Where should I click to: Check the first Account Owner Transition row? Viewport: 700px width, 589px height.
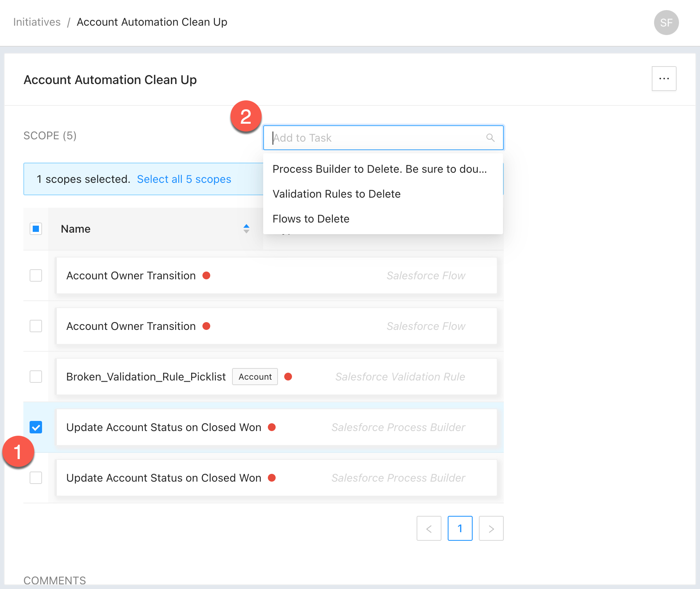(x=36, y=275)
